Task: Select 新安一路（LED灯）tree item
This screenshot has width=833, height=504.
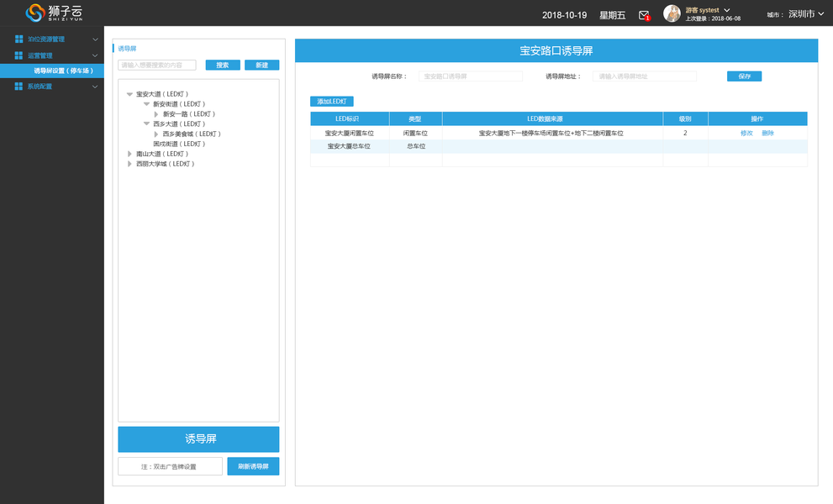Action: [189, 114]
